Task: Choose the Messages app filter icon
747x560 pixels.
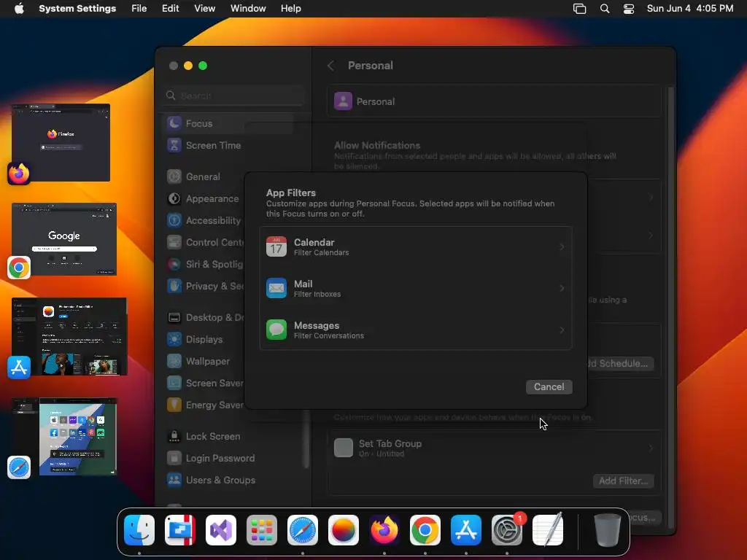Action: 276,330
